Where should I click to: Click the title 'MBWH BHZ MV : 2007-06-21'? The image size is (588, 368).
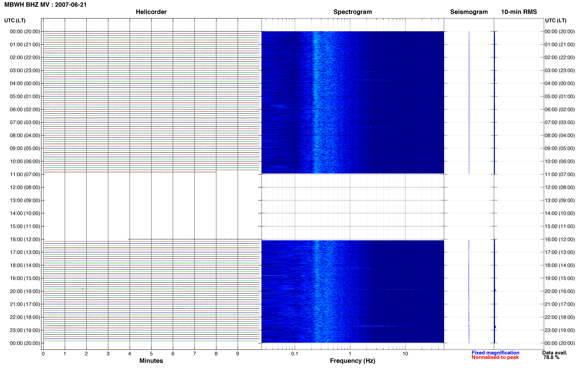[x=45, y=5]
